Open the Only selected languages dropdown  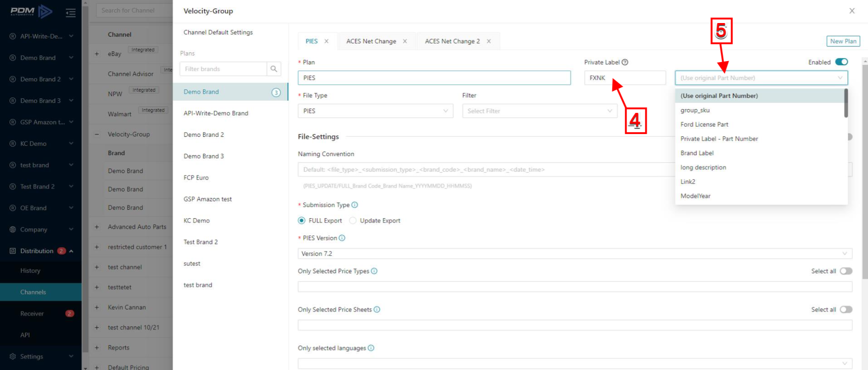575,363
